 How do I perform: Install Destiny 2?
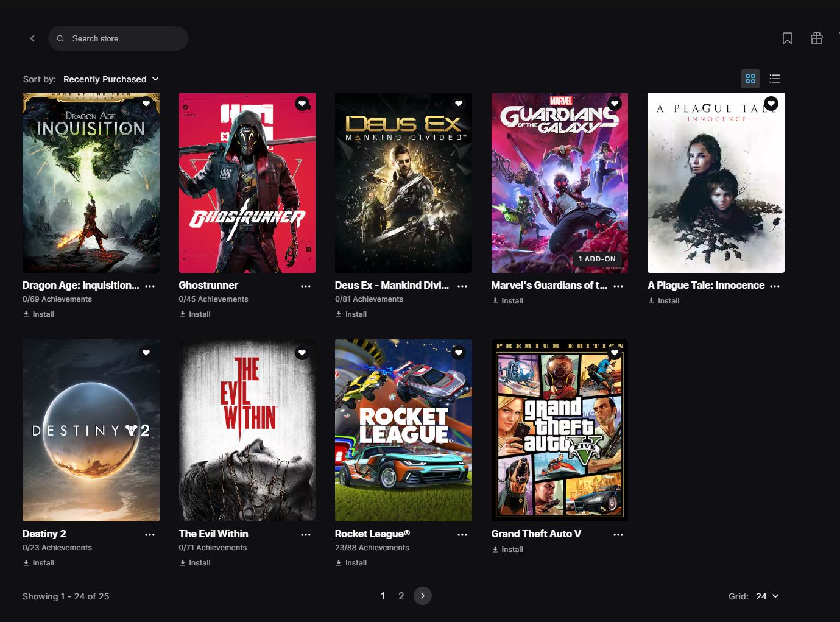click(38, 563)
